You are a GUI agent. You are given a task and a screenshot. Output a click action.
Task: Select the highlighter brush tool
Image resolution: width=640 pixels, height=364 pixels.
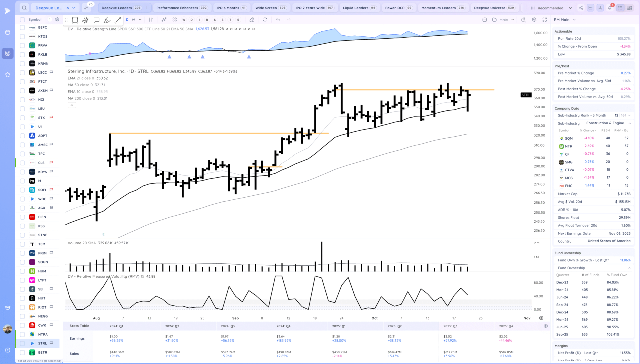click(107, 20)
